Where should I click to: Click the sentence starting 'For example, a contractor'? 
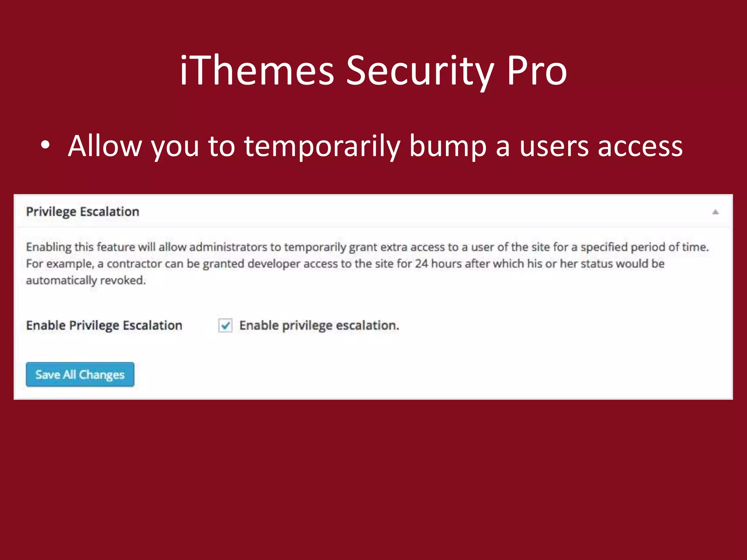(x=345, y=272)
